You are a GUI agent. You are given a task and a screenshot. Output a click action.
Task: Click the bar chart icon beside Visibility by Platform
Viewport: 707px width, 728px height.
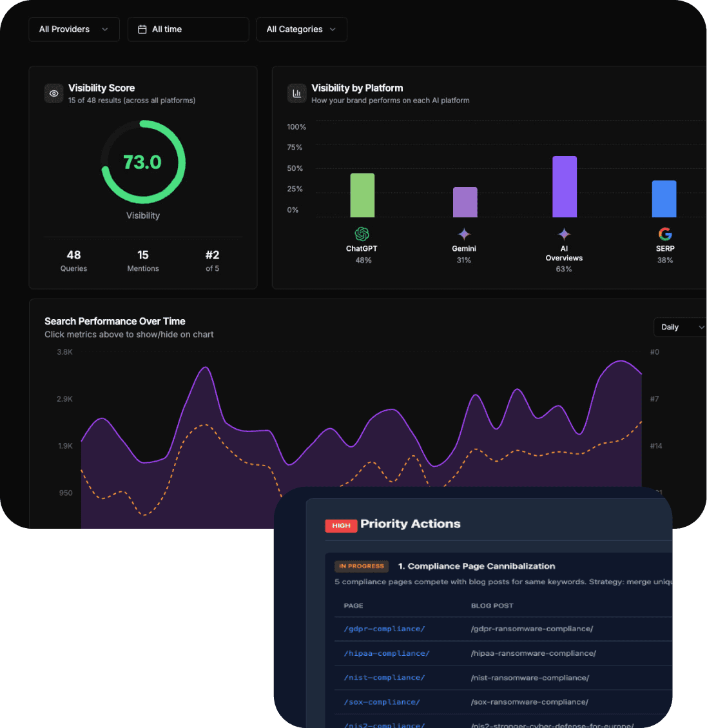coord(296,93)
